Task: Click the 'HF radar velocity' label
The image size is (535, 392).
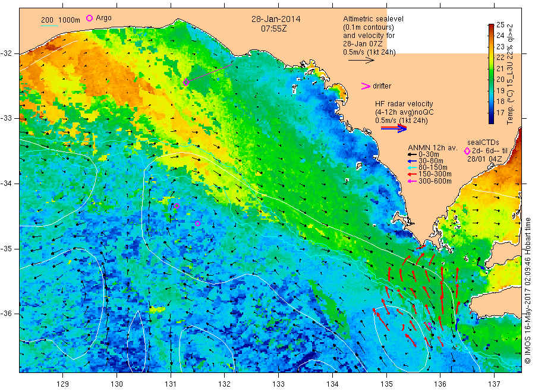Action: [404, 103]
